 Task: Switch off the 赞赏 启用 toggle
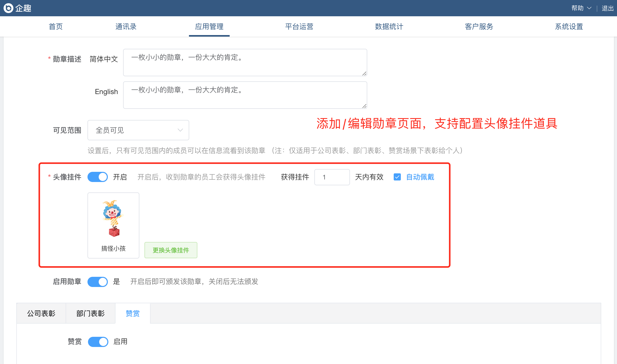coord(98,342)
